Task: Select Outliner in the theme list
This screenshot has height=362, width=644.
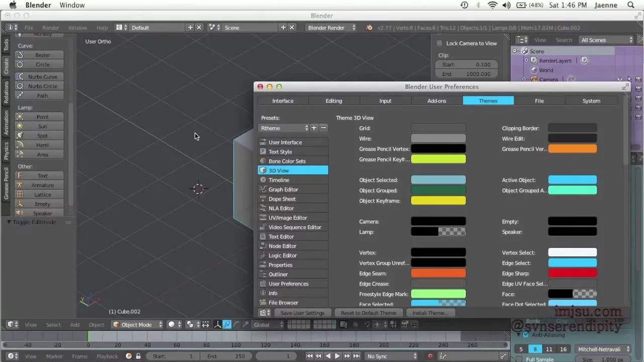Action: pos(293,274)
